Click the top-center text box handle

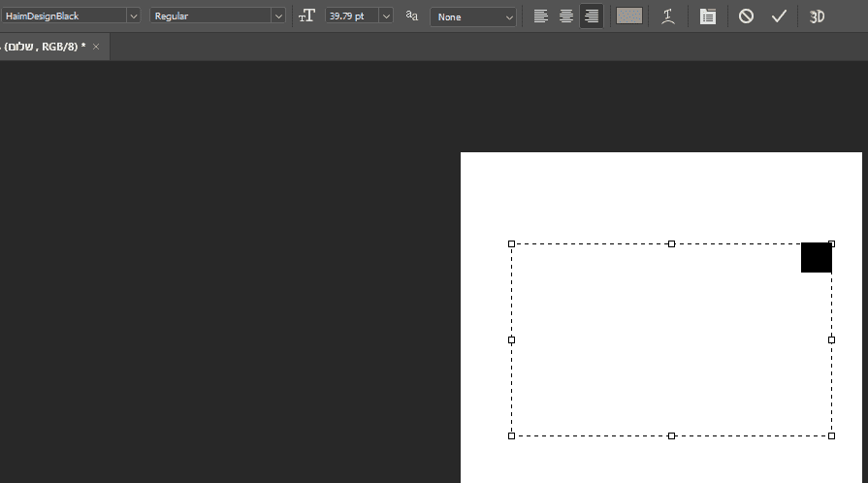point(671,243)
